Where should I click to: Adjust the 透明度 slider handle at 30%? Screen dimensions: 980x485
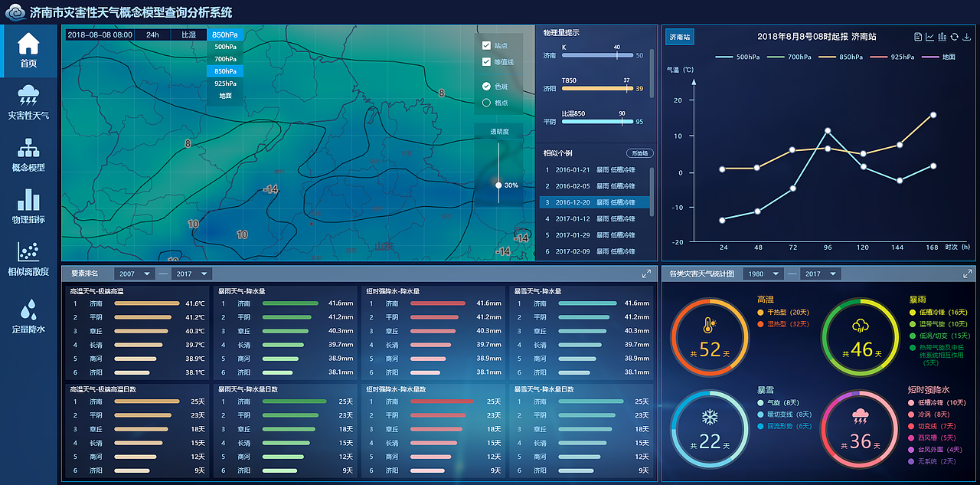498,185
